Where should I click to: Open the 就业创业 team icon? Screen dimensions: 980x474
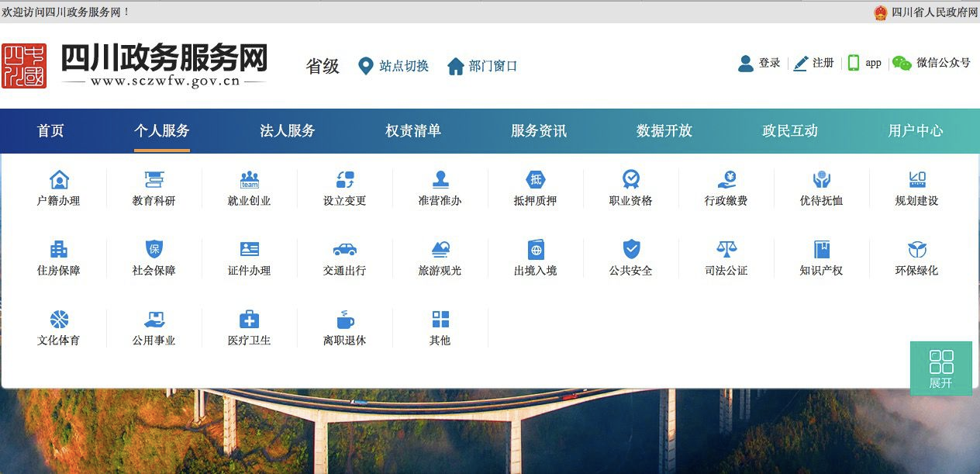(250, 180)
